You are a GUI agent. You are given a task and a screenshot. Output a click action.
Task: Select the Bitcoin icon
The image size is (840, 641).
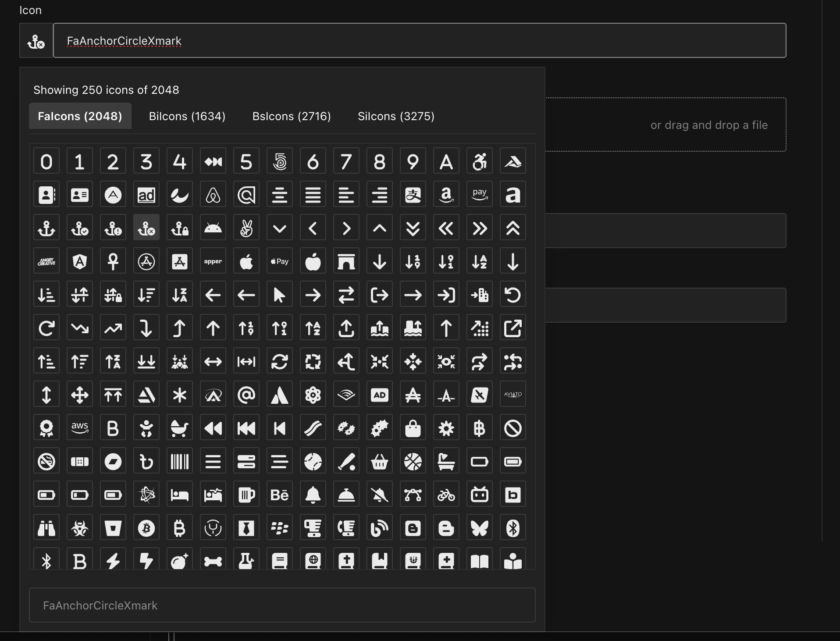pos(146,527)
